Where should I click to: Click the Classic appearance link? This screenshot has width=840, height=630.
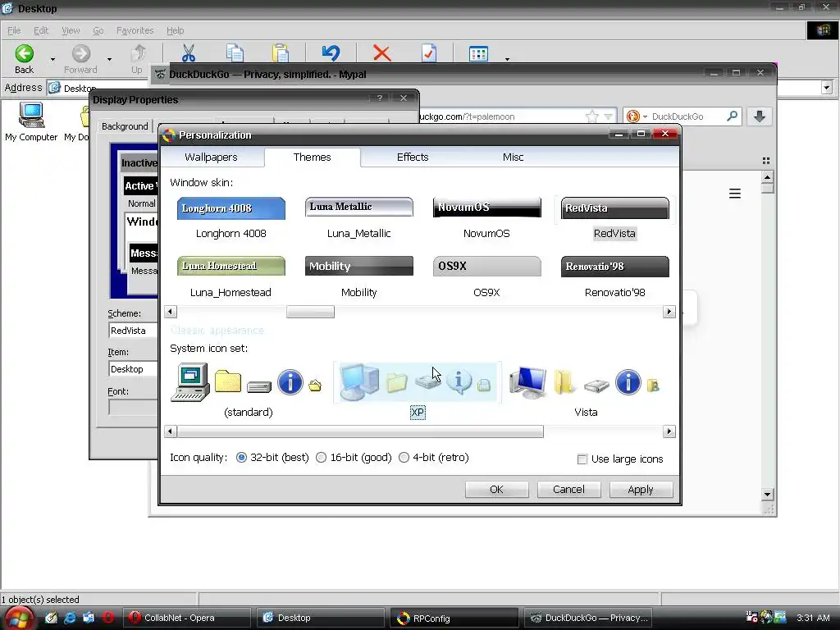217,331
